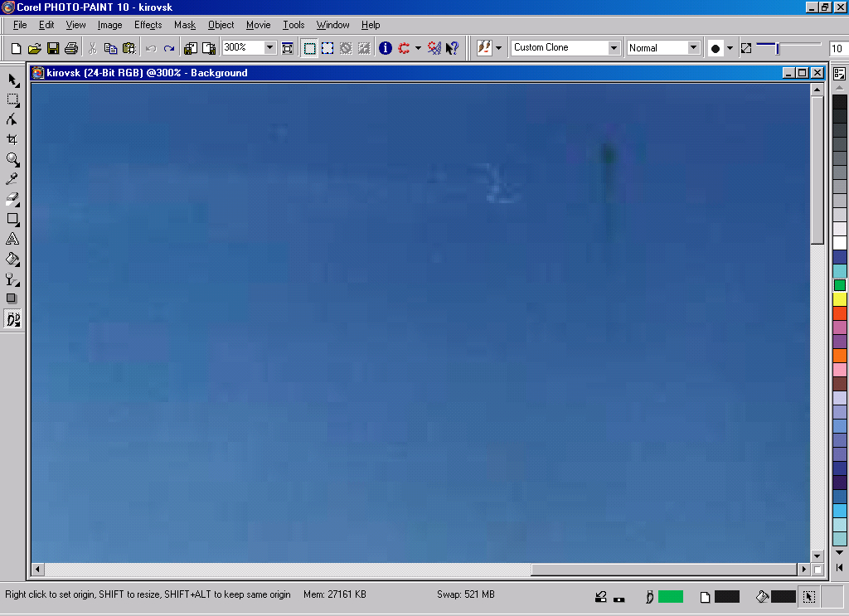
Task: Pick the white swatch in color palette
Action: pyautogui.click(x=840, y=243)
